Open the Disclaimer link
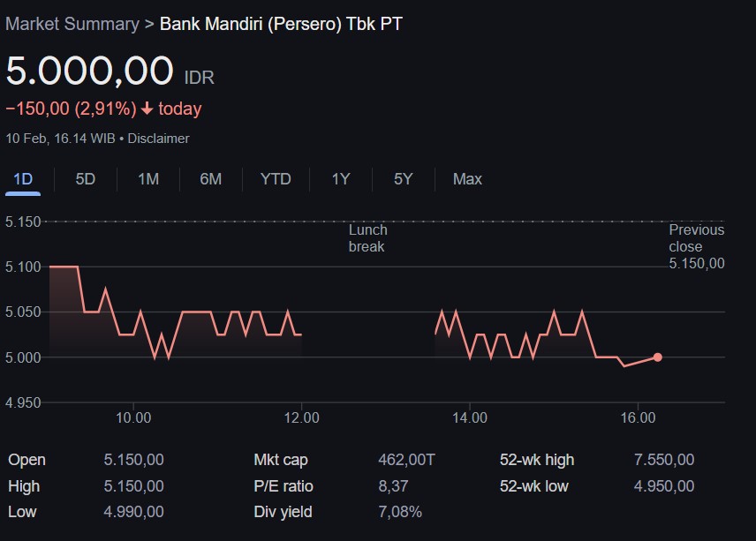Image resolution: width=756 pixels, height=541 pixels. pyautogui.click(x=159, y=139)
